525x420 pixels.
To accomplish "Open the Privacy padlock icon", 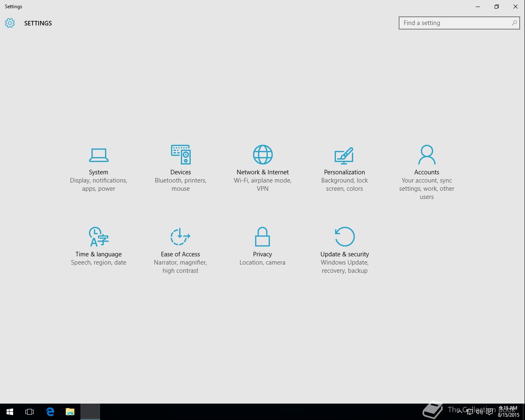I will 262,237.
